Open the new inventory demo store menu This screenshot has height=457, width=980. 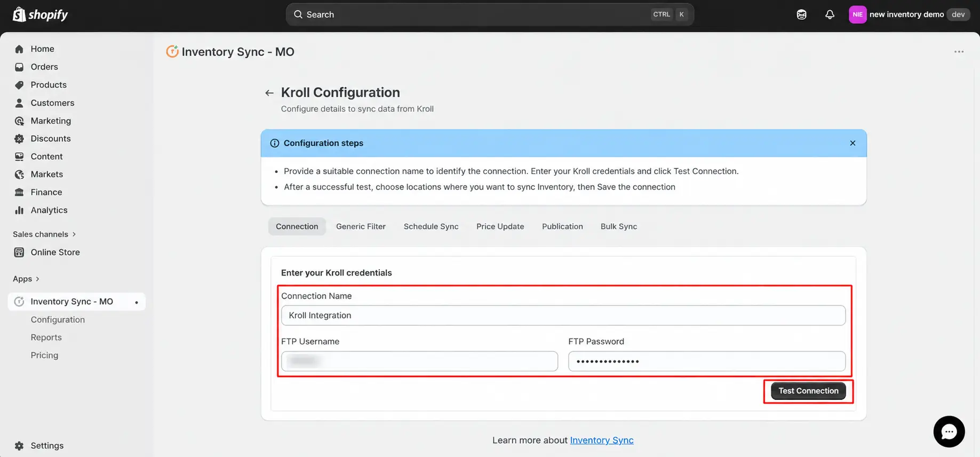pos(909,14)
